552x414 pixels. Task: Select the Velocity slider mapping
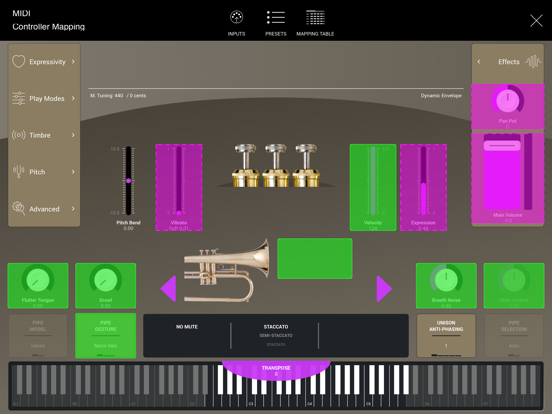[373, 187]
